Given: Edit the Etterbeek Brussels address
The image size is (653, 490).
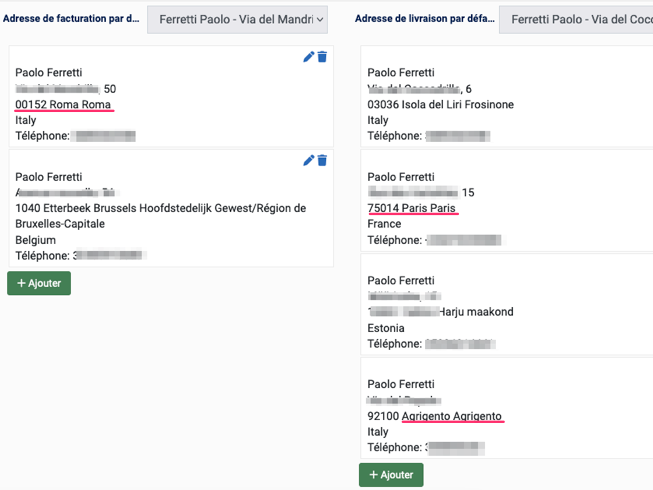Looking at the screenshot, I should [x=309, y=161].
